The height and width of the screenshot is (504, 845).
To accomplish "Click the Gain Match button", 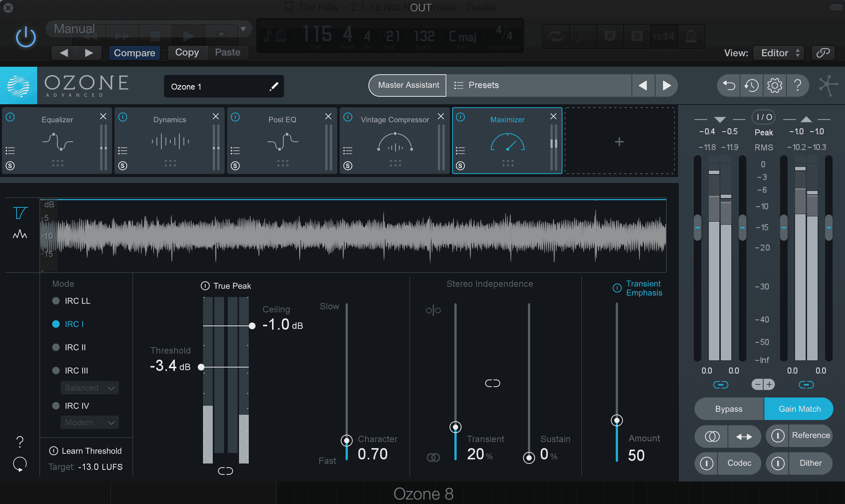I will tap(799, 409).
